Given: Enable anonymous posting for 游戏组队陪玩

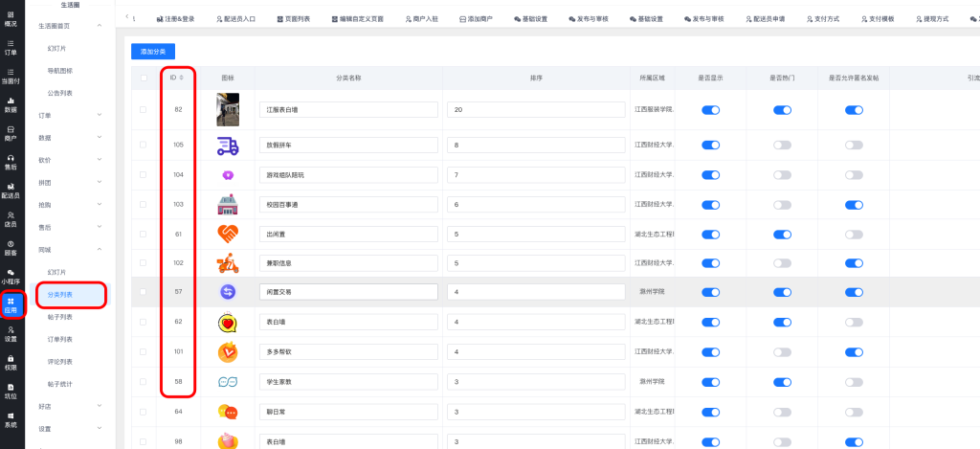Looking at the screenshot, I should [854, 175].
